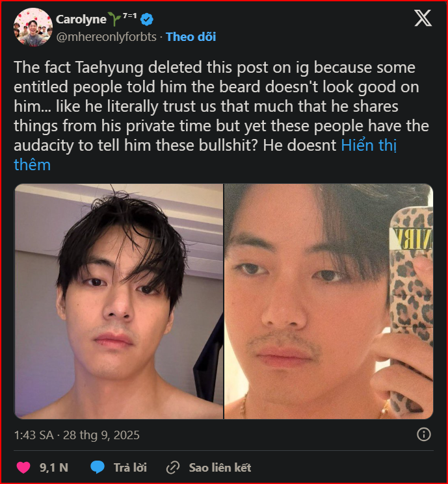The image size is (448, 484).
Task: Click the 7=1 text beside the name
Action: click(x=130, y=16)
